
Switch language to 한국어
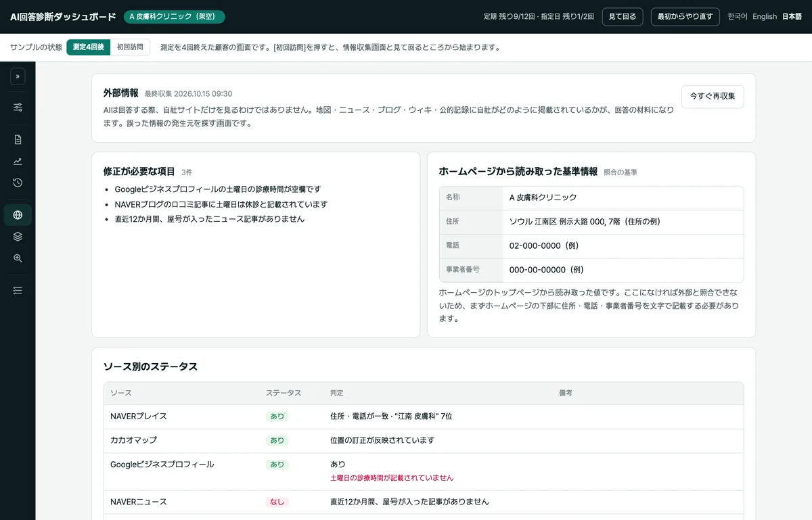tap(737, 17)
